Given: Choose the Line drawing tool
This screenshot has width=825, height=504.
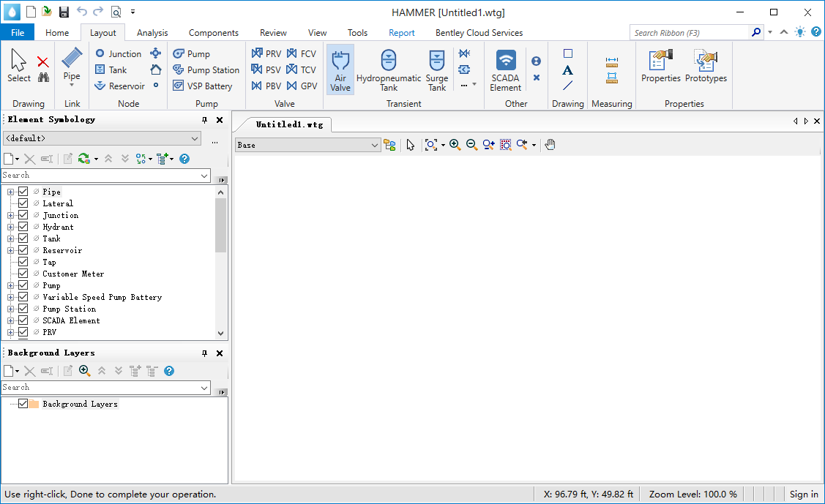Looking at the screenshot, I should tap(568, 86).
